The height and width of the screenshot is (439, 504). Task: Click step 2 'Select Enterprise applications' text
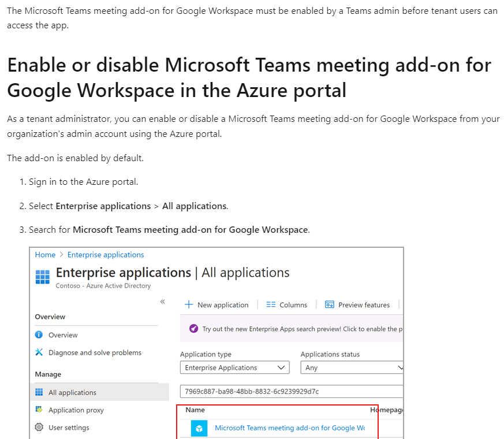[x=129, y=206]
